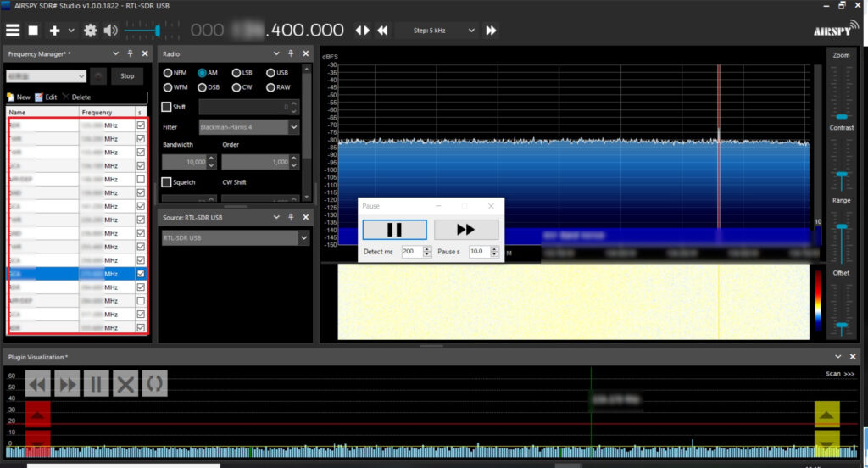Expand the arrow next to the plus icon
Image resolution: width=868 pixels, height=468 pixels.
tap(71, 31)
